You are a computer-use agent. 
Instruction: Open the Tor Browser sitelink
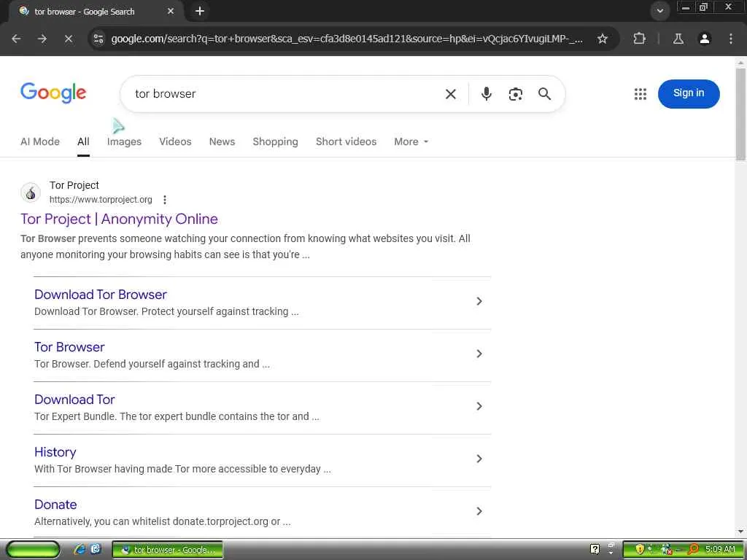(69, 346)
